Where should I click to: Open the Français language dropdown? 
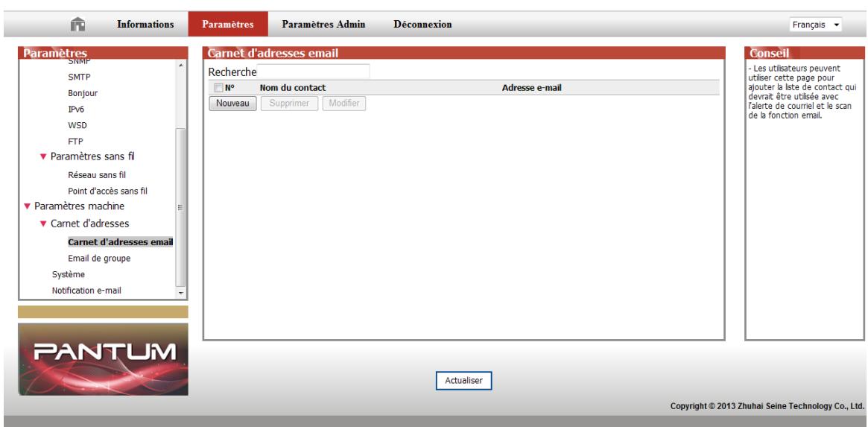820,25
